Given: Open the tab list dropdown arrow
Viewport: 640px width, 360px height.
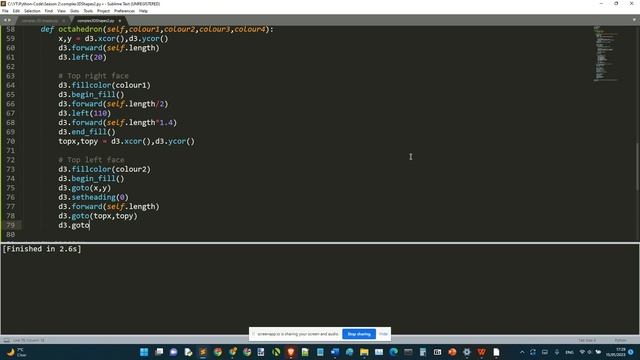Looking at the screenshot, I should tap(634, 20).
